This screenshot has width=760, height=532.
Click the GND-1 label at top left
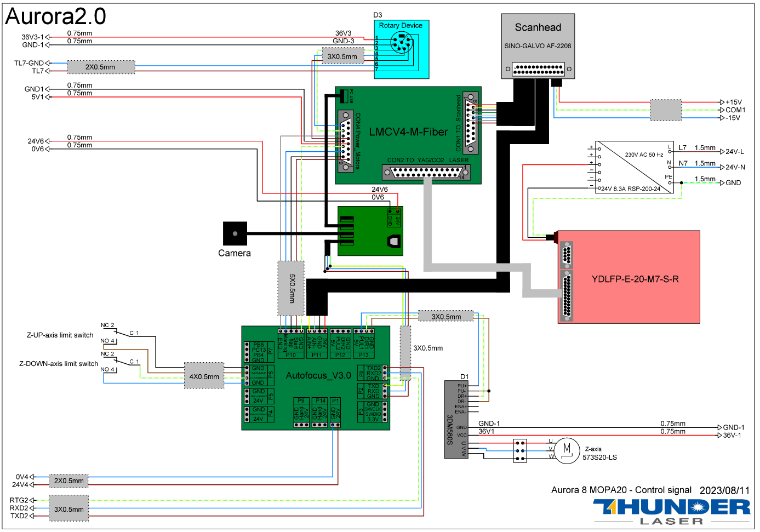pyautogui.click(x=33, y=45)
